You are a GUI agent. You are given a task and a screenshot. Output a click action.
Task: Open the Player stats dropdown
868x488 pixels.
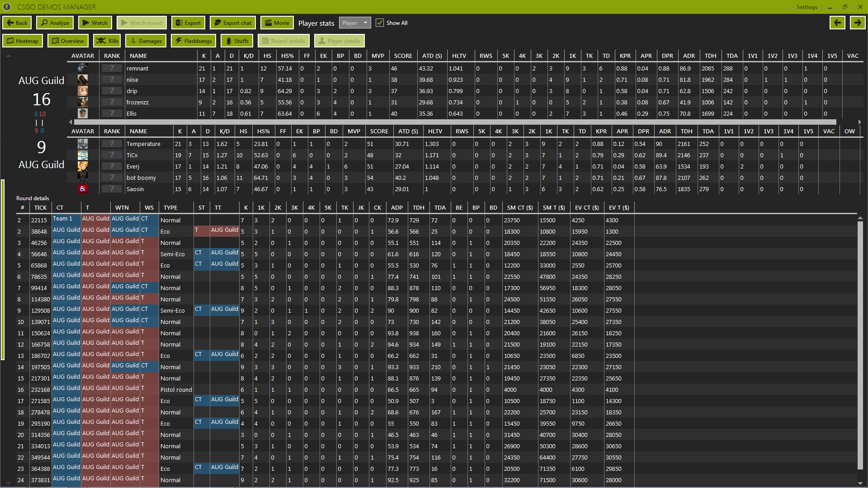pos(355,23)
